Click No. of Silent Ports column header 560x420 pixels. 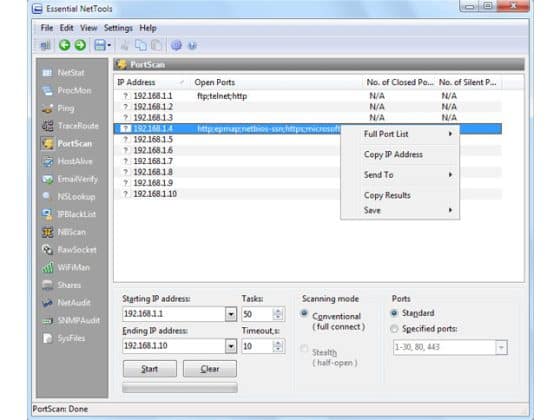469,82
